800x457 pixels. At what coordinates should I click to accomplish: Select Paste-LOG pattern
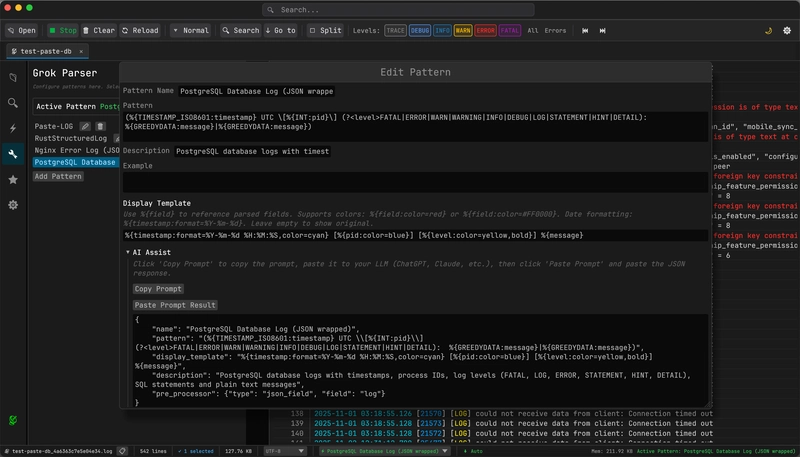(x=54, y=126)
